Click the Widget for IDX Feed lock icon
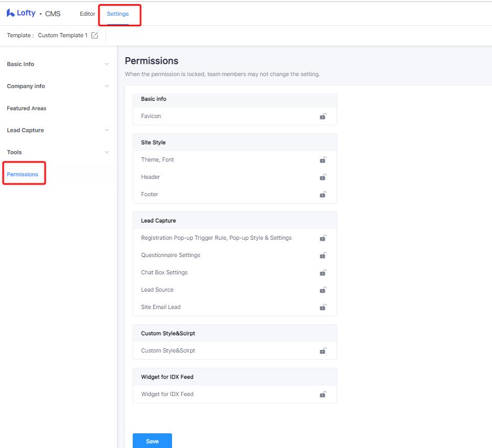Image resolution: width=492 pixels, height=448 pixels. coord(323,394)
